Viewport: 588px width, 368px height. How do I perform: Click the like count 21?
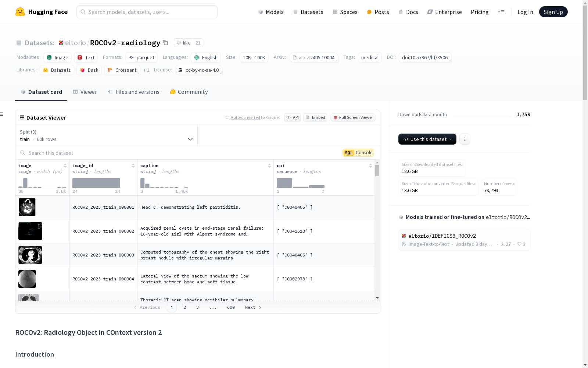198,43
